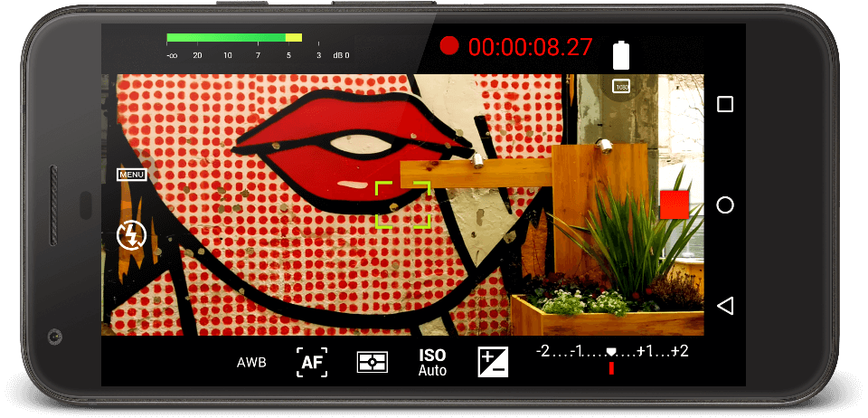Select the AF autofocus mode icon
Image resolution: width=868 pixels, height=418 pixels.
312,363
